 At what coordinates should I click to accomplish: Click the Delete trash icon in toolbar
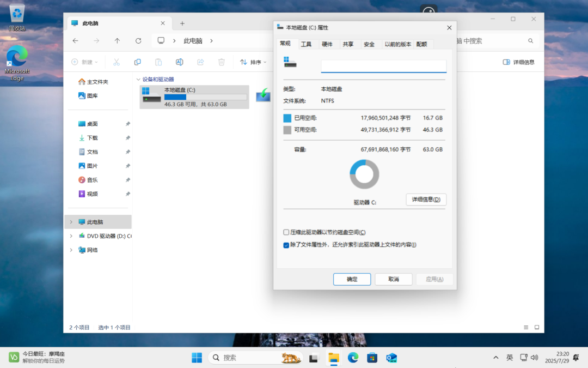coord(222,62)
